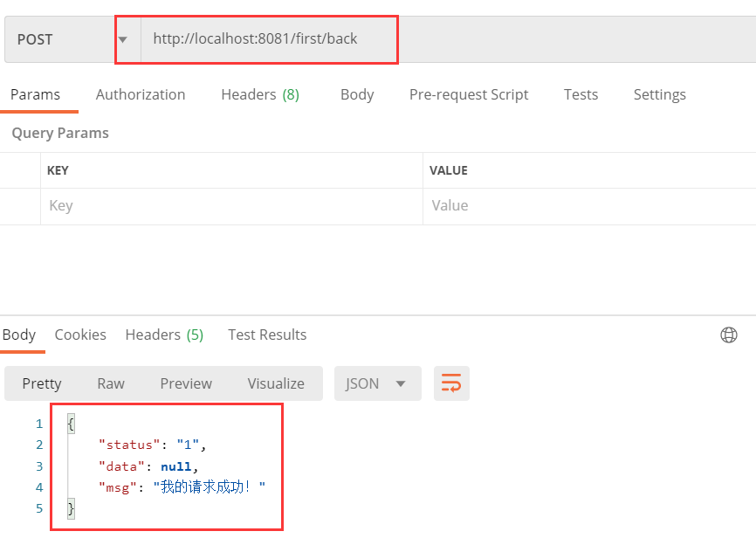Click the globe icon near response panel
756x552 pixels.
point(729,335)
